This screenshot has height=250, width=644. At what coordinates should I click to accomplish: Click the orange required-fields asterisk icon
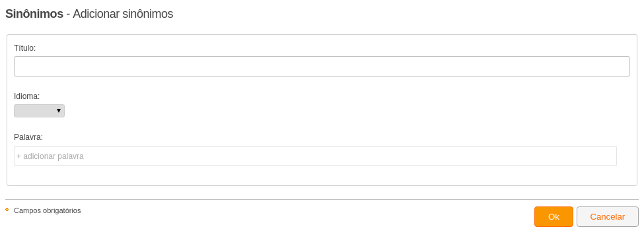click(7, 209)
